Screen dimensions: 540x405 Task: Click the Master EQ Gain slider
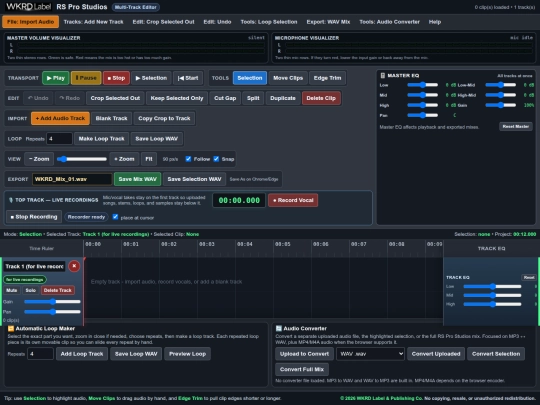501,105
